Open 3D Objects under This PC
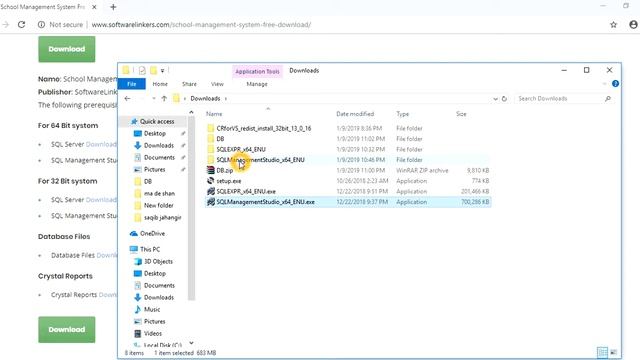This screenshot has height=360, width=640. click(x=158, y=262)
